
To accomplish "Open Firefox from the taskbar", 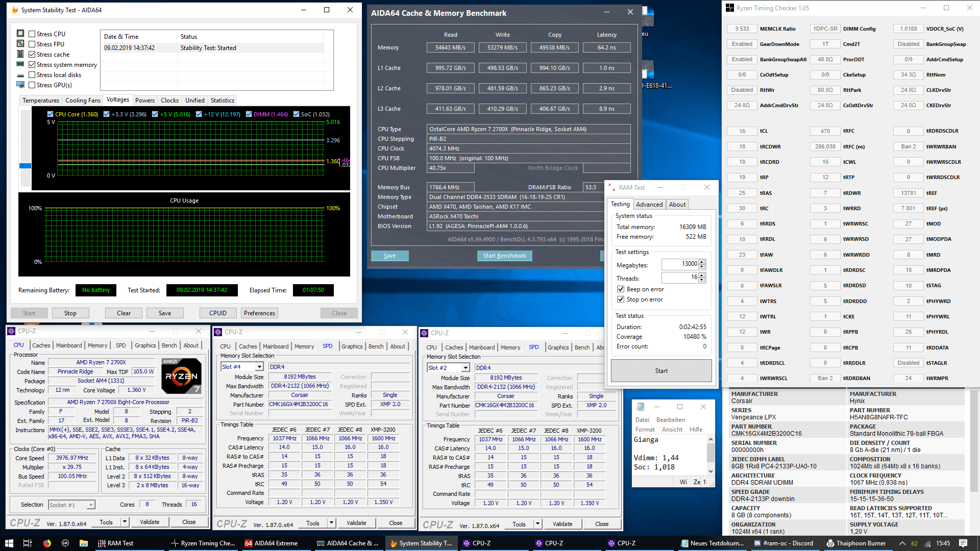I will [47, 543].
